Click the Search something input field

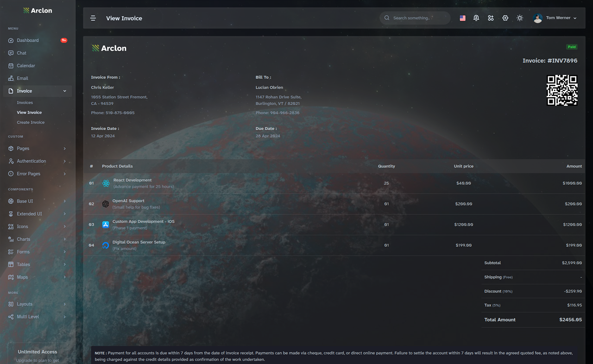click(415, 18)
